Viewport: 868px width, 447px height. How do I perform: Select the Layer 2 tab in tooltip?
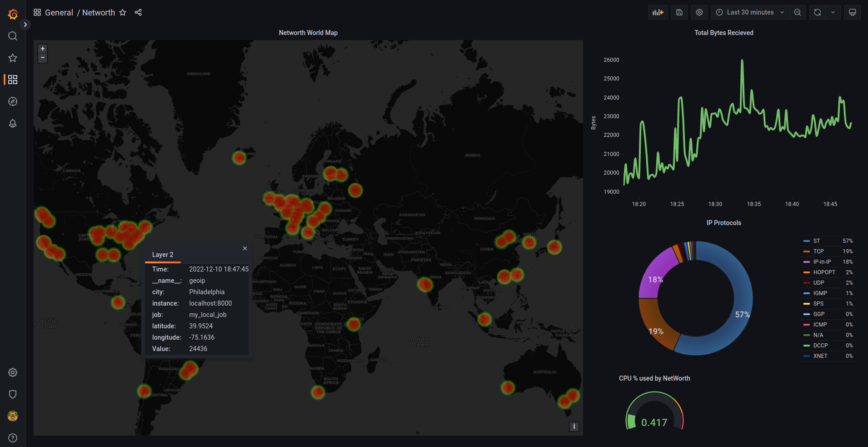(163, 255)
